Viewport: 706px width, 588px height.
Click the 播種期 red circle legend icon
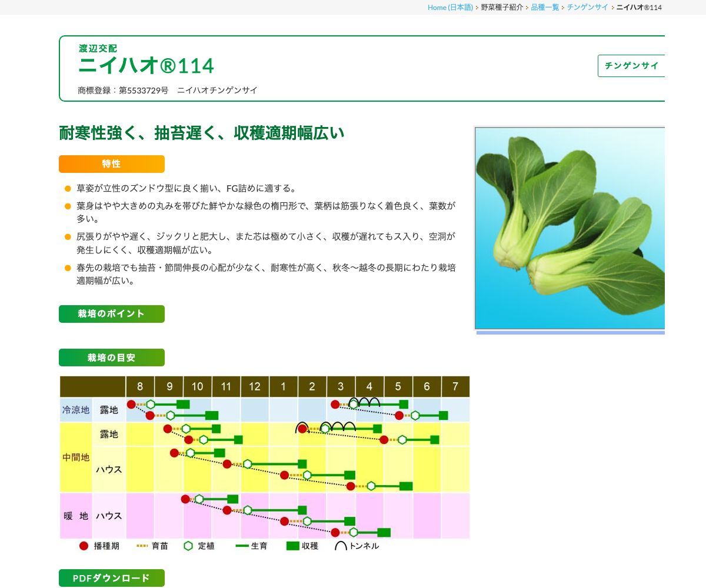coord(84,546)
